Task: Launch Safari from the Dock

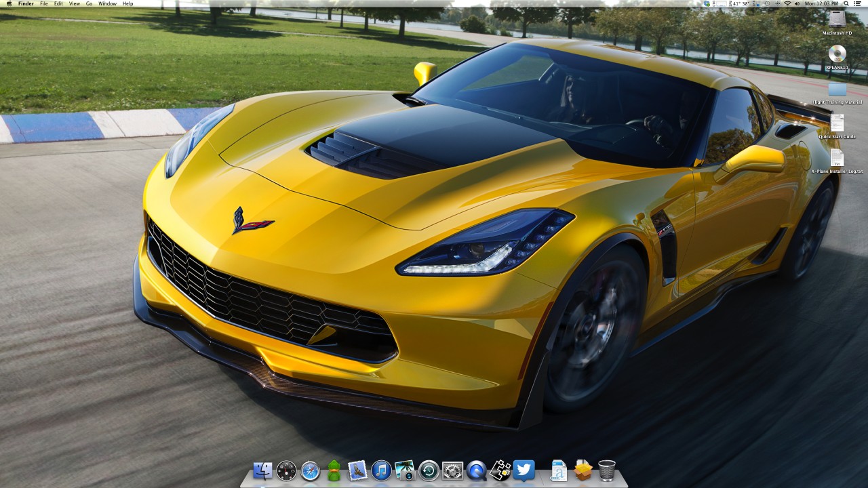Action: coord(310,470)
